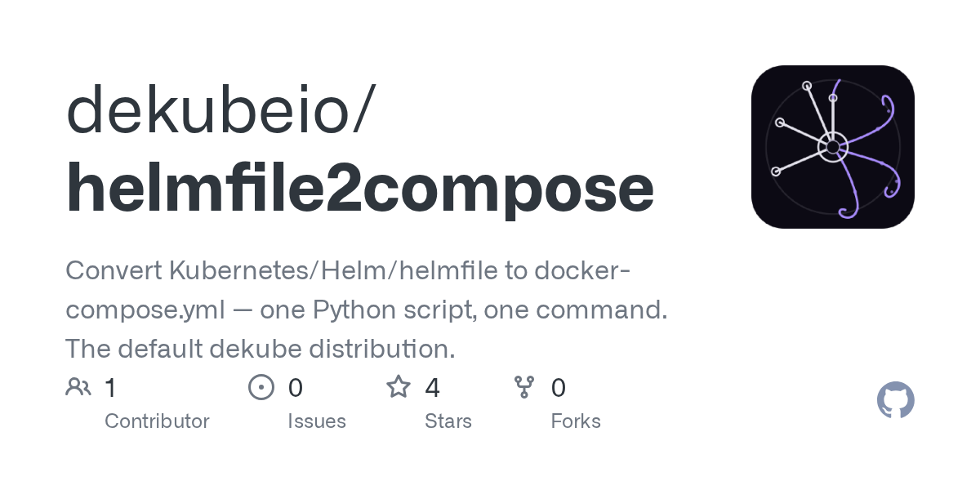Screen dimensions: 980x490
Task: Click "The default dekube distribution." sentence
Action: pos(260,349)
